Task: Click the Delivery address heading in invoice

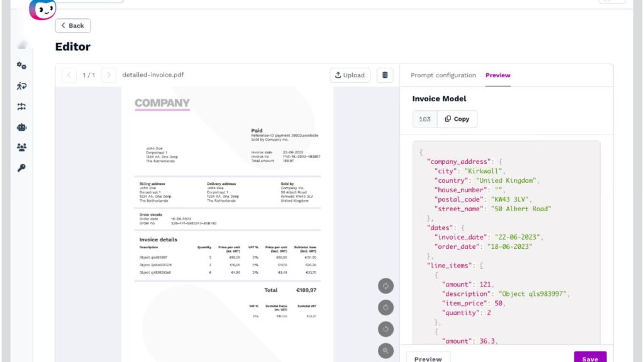Action: (x=221, y=184)
